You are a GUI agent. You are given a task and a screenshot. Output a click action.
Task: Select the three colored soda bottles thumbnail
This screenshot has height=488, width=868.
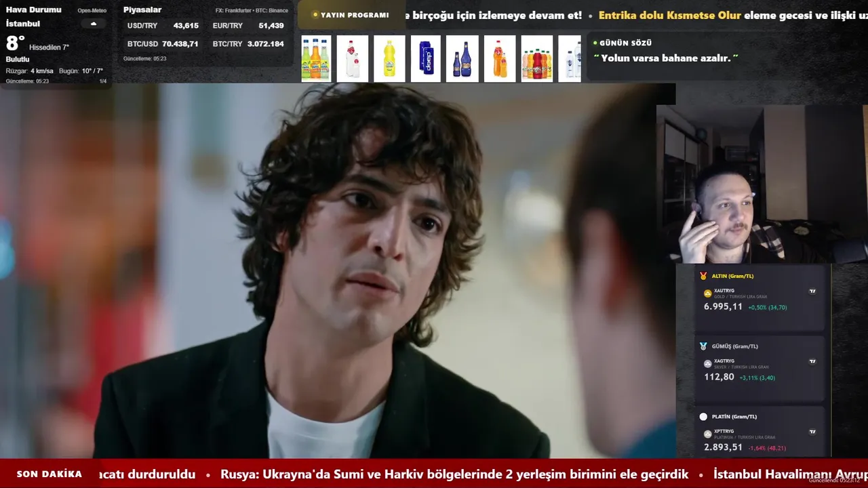coord(316,59)
